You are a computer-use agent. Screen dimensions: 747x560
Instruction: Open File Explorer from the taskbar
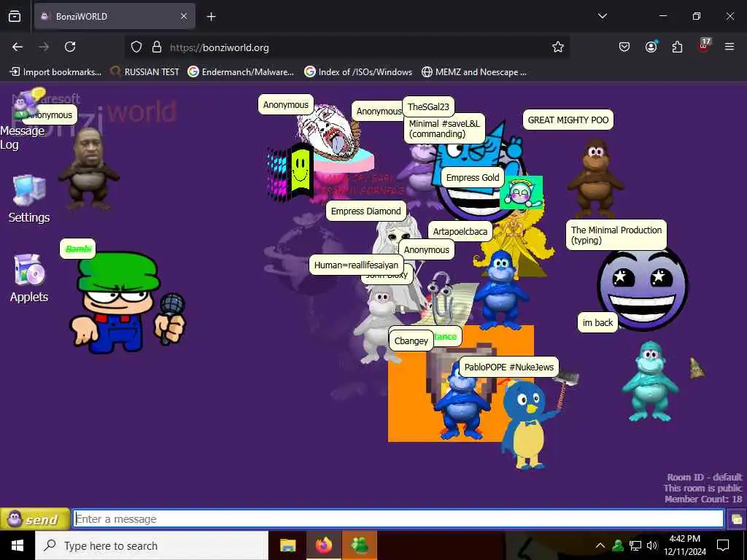[x=287, y=545]
